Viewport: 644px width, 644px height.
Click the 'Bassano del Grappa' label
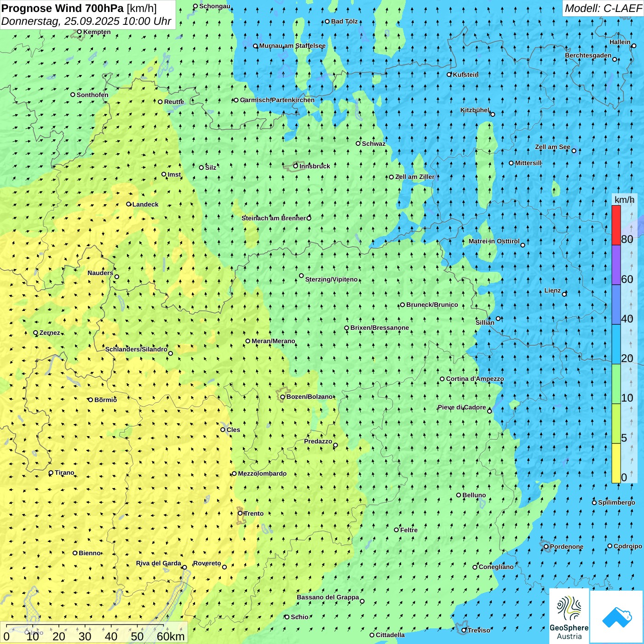(x=328, y=597)
